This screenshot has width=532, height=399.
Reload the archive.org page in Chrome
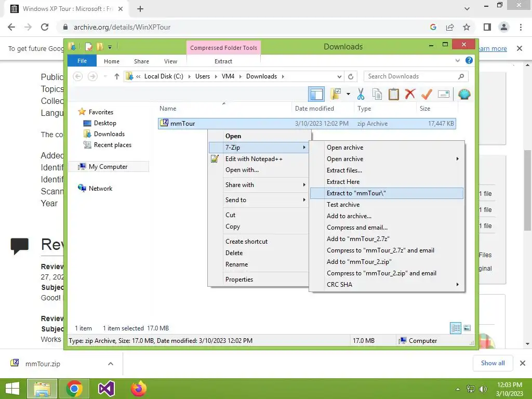pos(45,27)
